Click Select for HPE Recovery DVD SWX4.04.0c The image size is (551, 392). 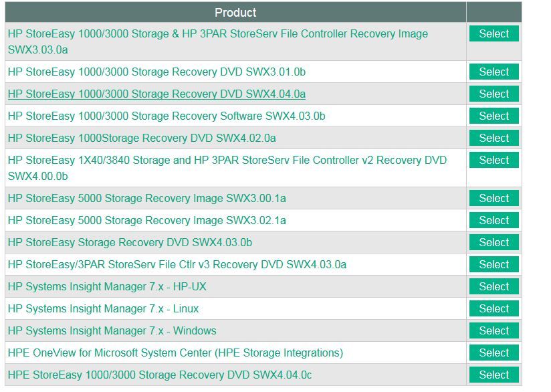tap(493, 375)
